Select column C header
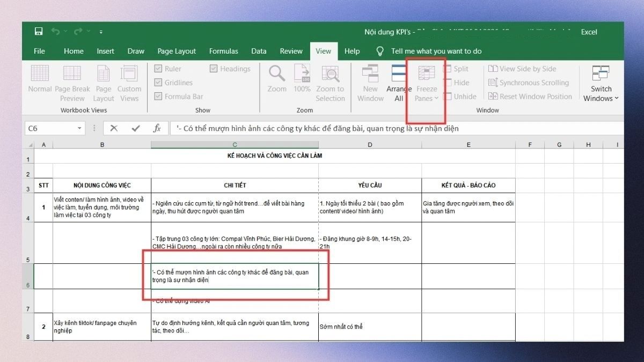 [235, 145]
